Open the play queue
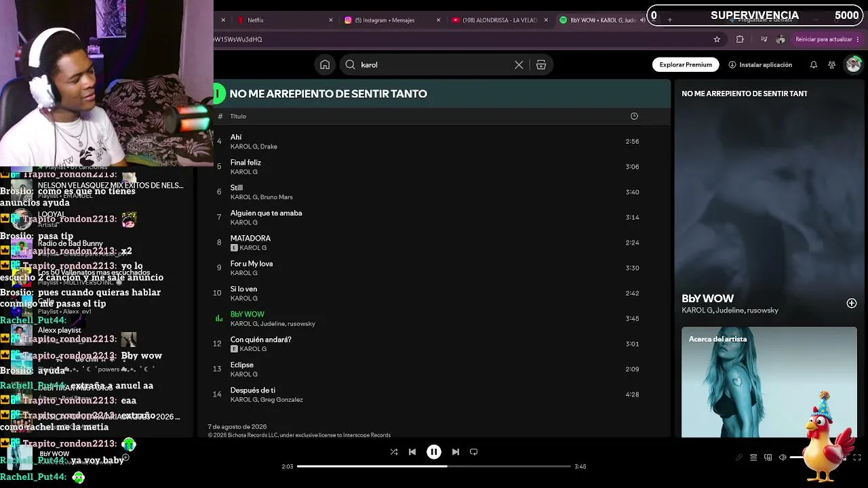The width and height of the screenshot is (868, 488). (x=753, y=457)
